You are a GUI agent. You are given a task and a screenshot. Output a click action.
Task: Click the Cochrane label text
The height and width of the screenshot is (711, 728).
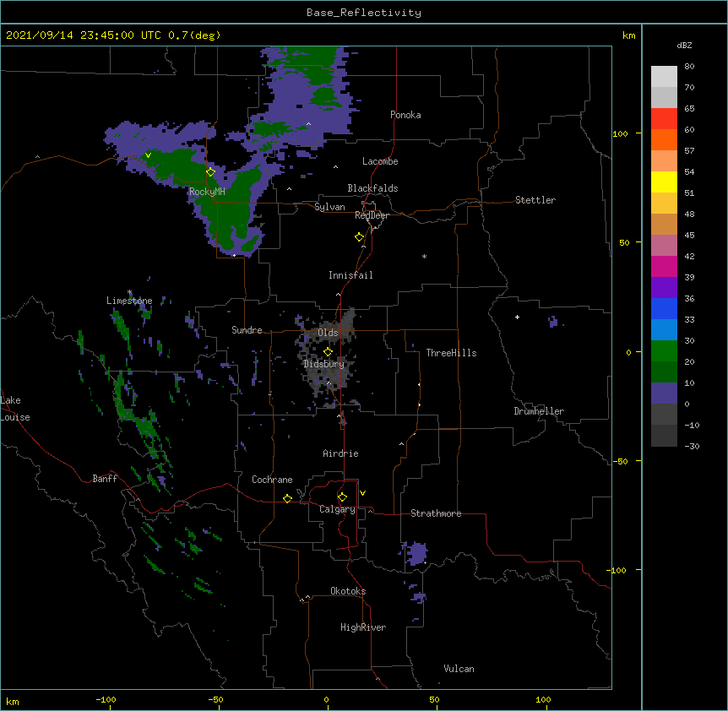(x=272, y=480)
